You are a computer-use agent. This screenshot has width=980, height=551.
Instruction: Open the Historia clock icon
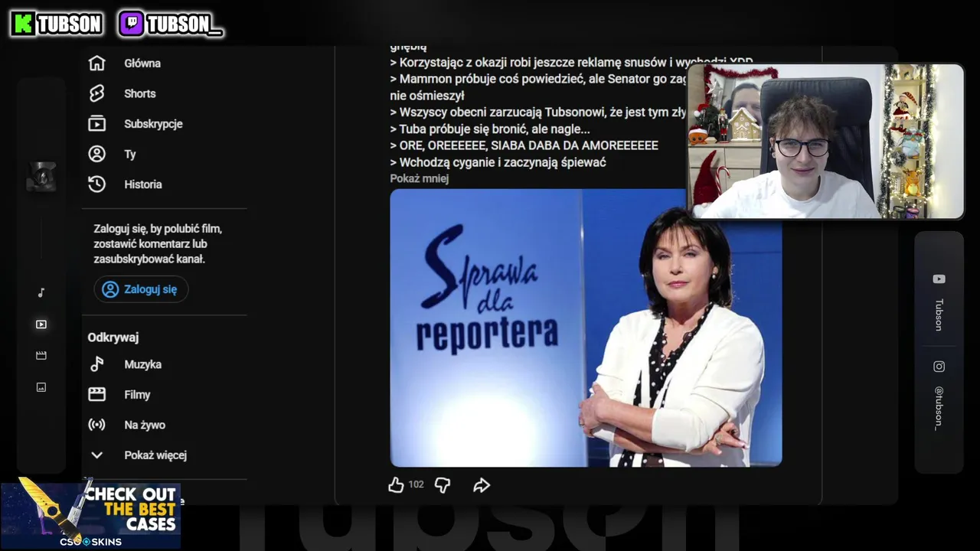point(96,184)
